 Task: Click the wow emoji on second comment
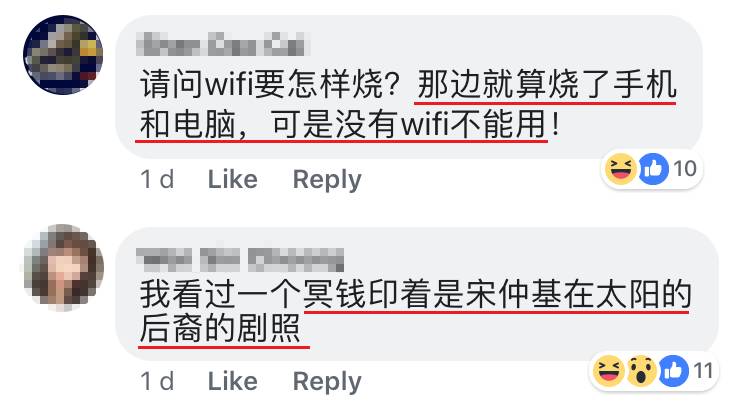pyautogui.click(x=642, y=371)
